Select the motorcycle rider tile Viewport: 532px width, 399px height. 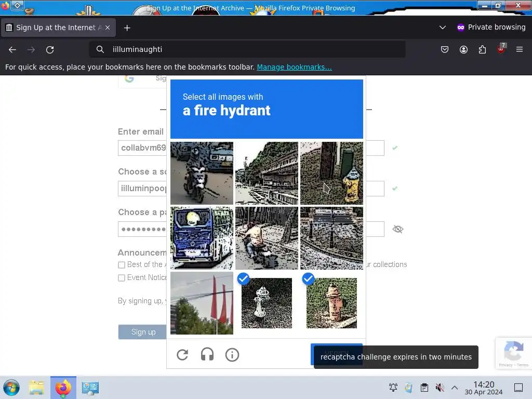point(202,173)
